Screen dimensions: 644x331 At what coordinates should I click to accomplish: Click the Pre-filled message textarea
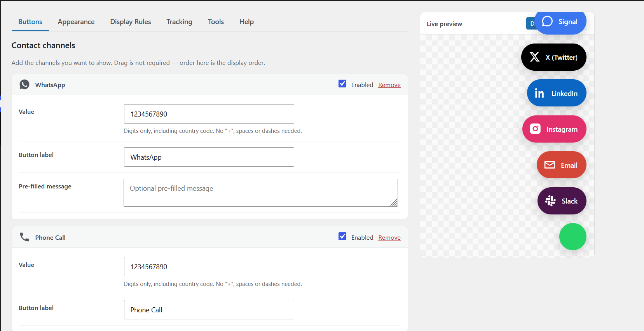[260, 193]
